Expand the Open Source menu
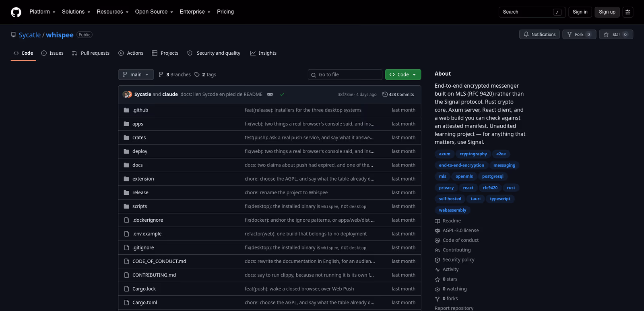This screenshot has width=644, height=311. pos(154,12)
